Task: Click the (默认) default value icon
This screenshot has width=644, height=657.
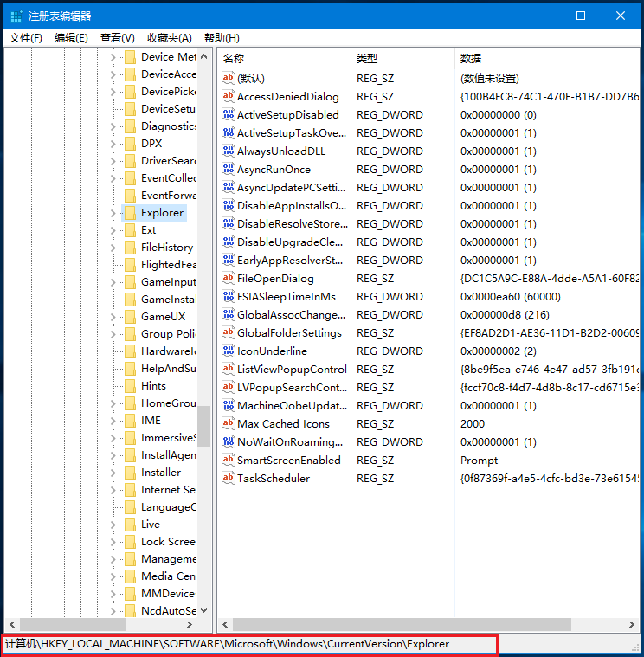Action: pos(229,78)
